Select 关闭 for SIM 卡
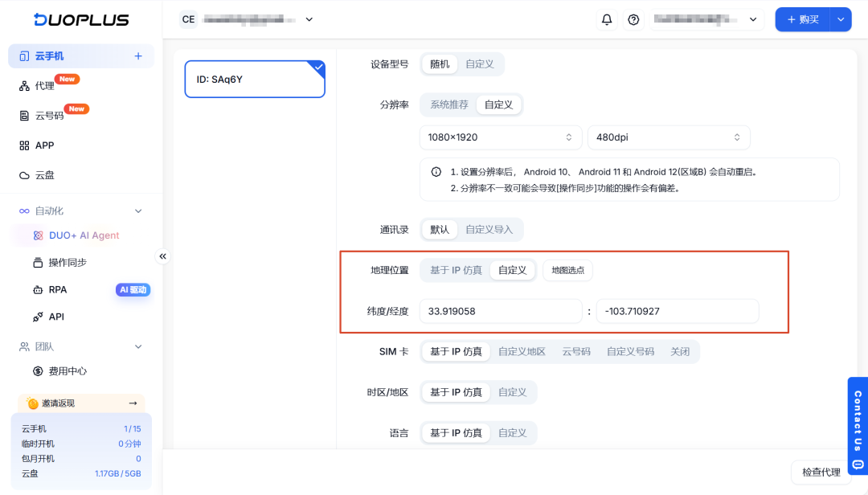868x495 pixels. click(680, 352)
